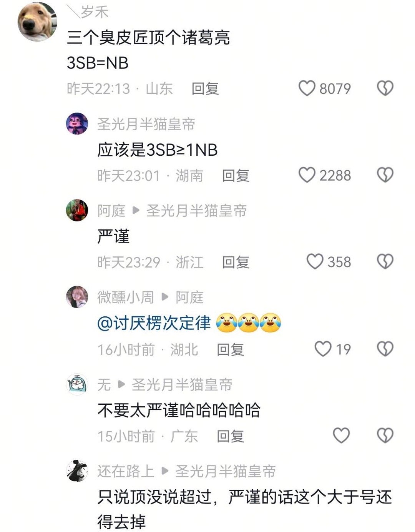Open 圣光月半猫皇帝's profile avatar
Screen dimensions: 415x532
pyautogui.click(x=77, y=123)
